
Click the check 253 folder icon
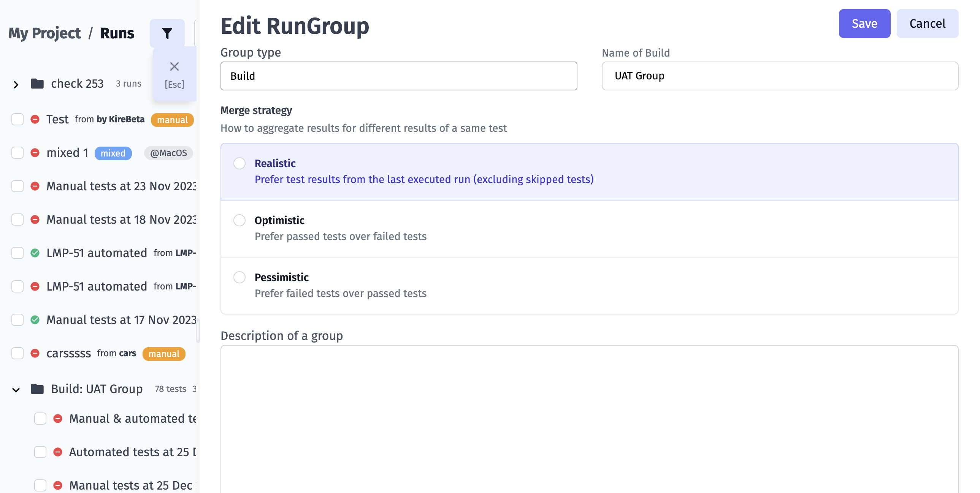(37, 83)
